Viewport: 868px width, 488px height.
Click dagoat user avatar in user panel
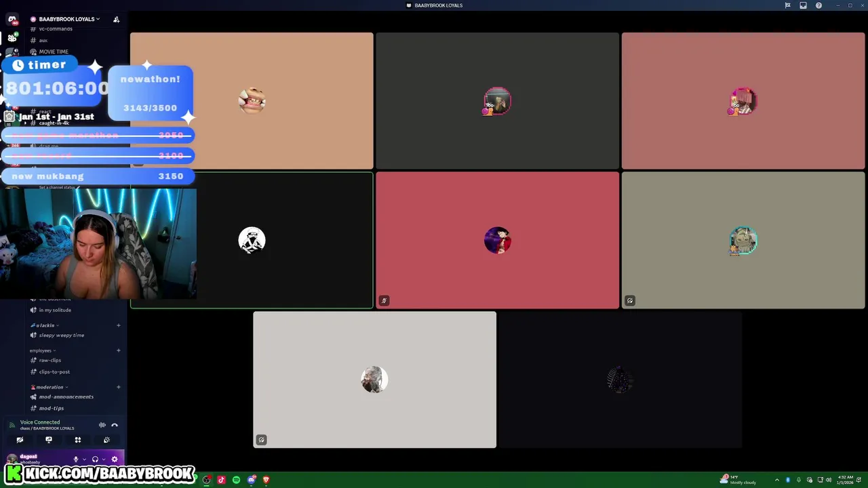tap(12, 460)
